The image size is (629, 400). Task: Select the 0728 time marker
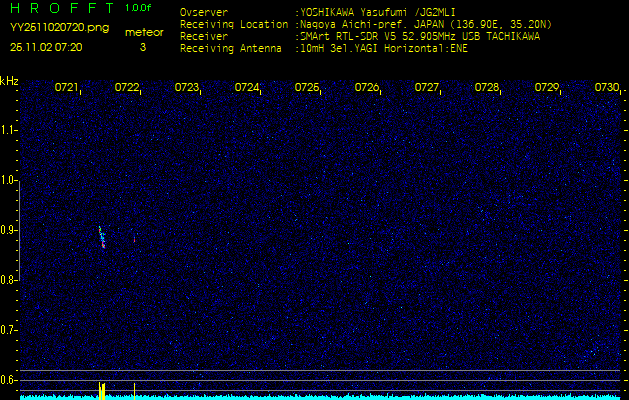[487, 88]
